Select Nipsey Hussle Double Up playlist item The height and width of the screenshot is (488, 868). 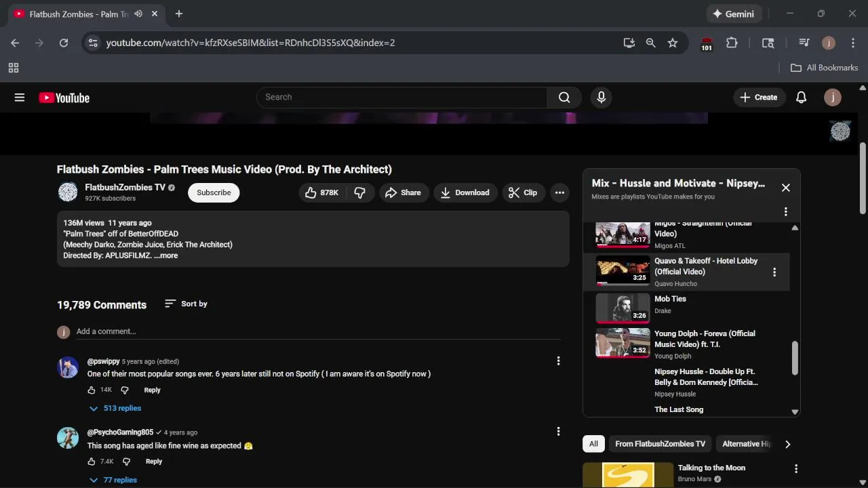point(686,382)
